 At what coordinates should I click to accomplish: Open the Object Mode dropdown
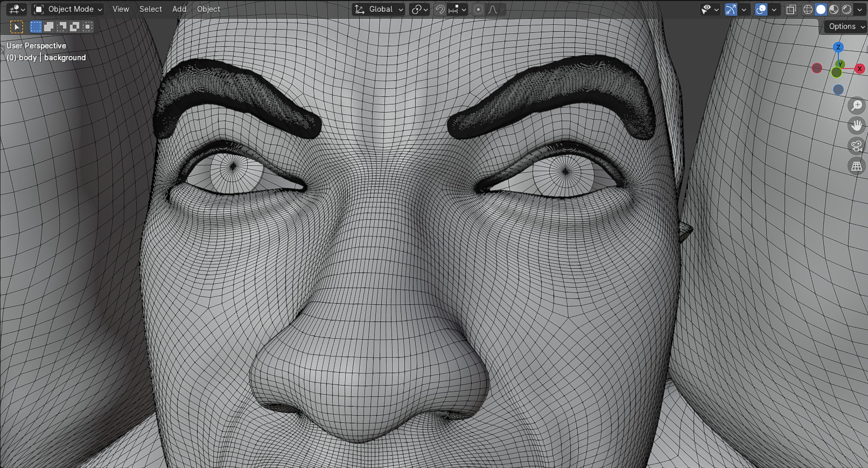click(68, 9)
